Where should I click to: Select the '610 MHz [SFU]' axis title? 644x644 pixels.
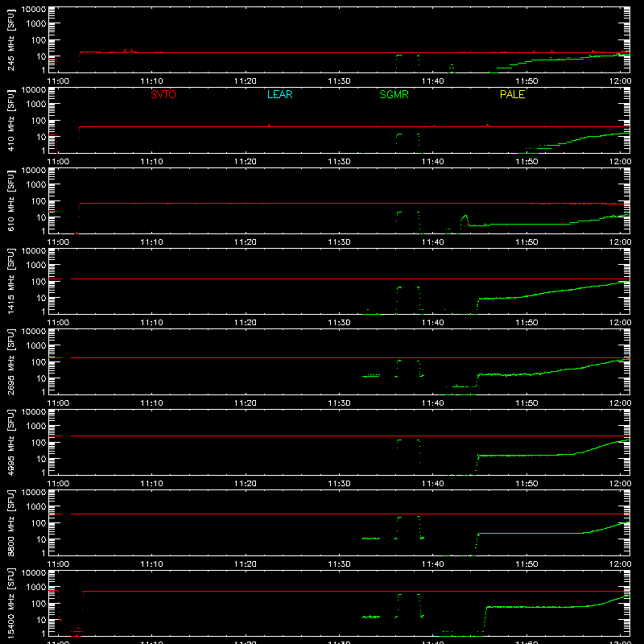11,200
